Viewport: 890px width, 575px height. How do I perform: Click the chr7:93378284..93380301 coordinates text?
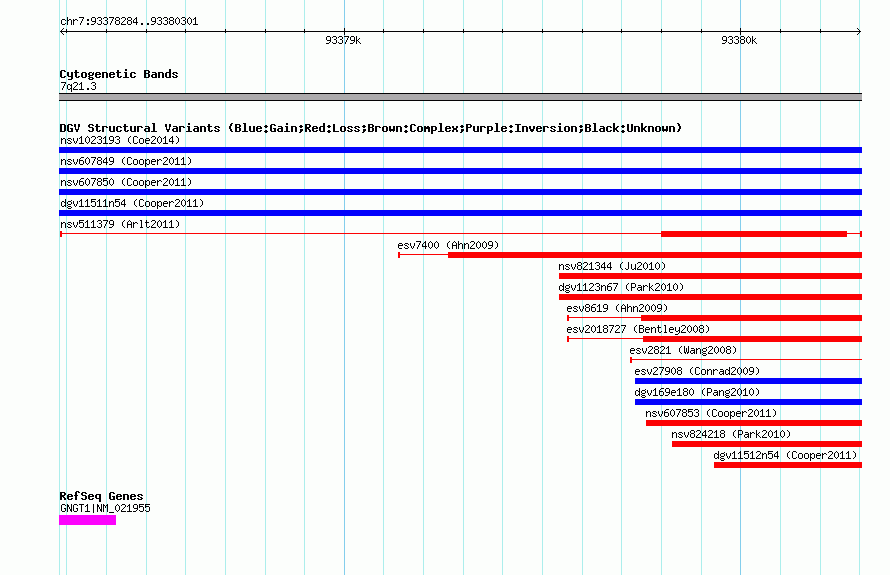click(x=129, y=21)
